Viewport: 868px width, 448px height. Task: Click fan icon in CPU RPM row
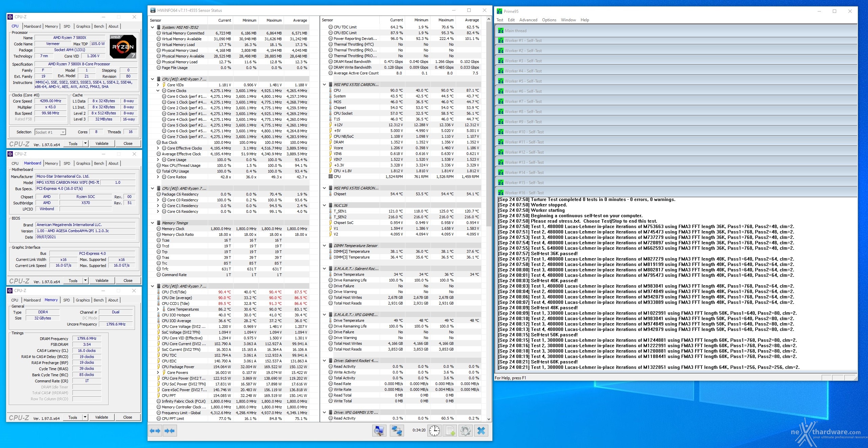click(330, 177)
